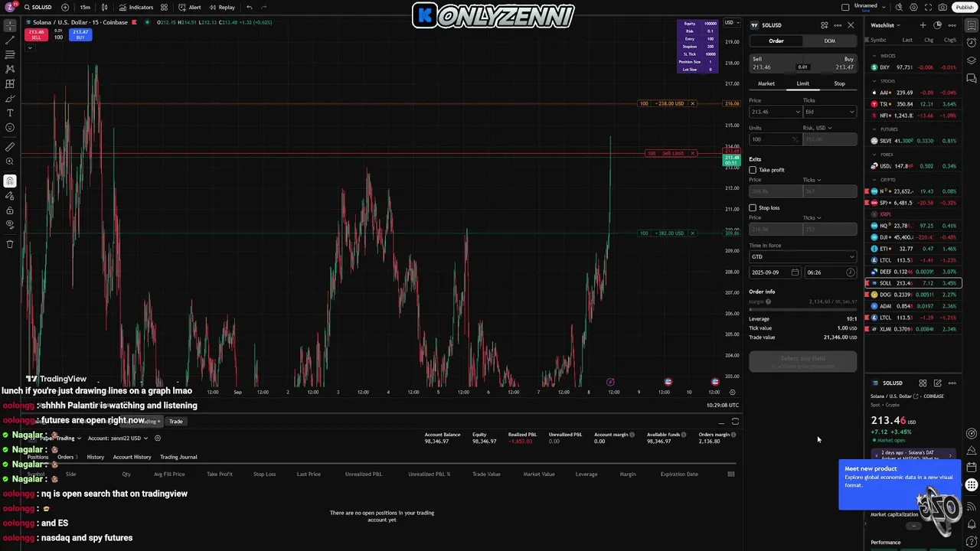Select the trend line drawing tool

10,40
